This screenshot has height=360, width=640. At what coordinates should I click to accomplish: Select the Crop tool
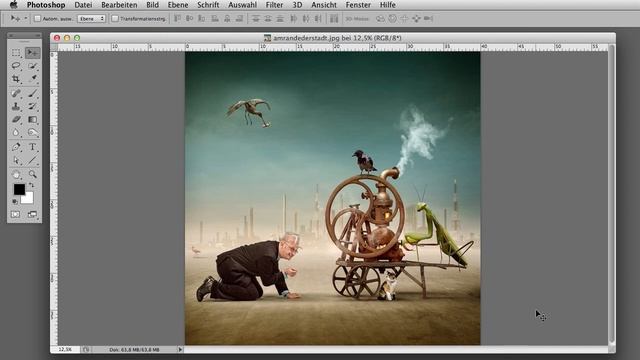click(x=16, y=78)
